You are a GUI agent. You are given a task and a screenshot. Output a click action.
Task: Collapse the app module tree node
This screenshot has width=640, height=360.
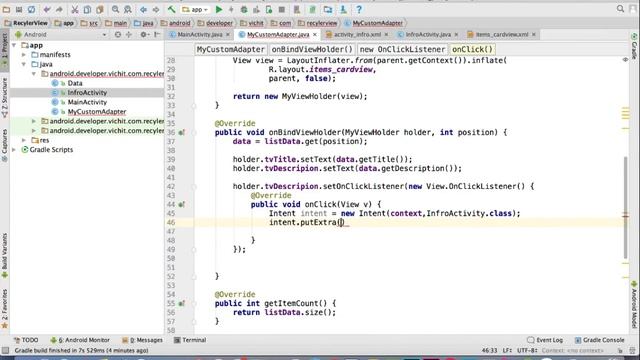[x=15, y=45]
